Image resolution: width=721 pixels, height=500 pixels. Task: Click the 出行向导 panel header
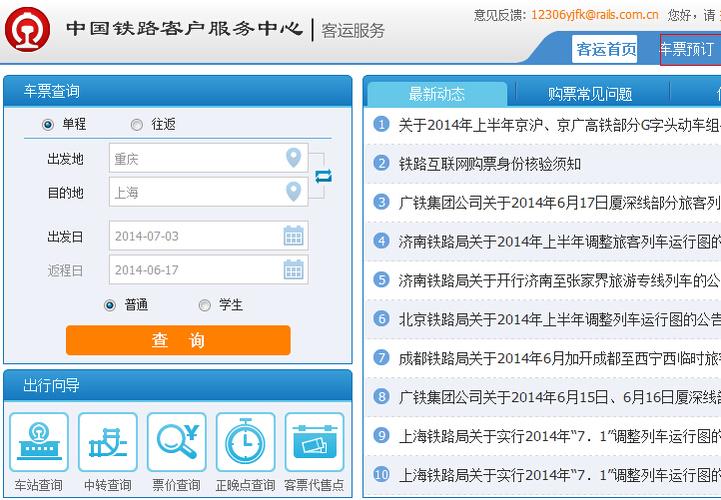[177, 385]
